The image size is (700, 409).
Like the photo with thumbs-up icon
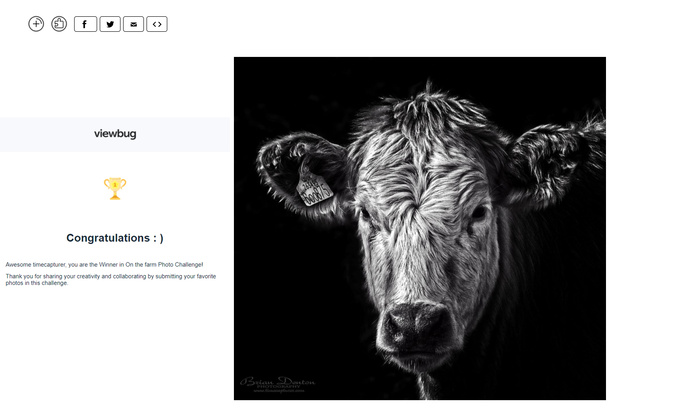coord(59,24)
